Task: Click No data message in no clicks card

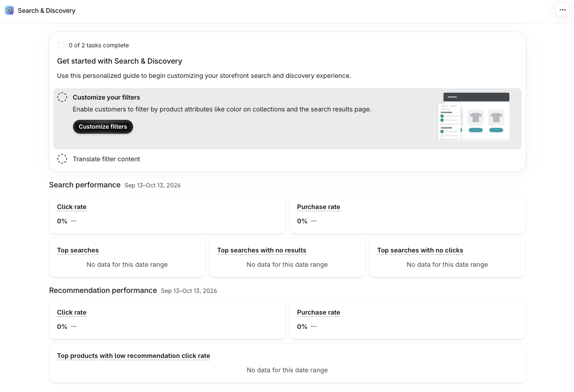Action: [x=447, y=265]
